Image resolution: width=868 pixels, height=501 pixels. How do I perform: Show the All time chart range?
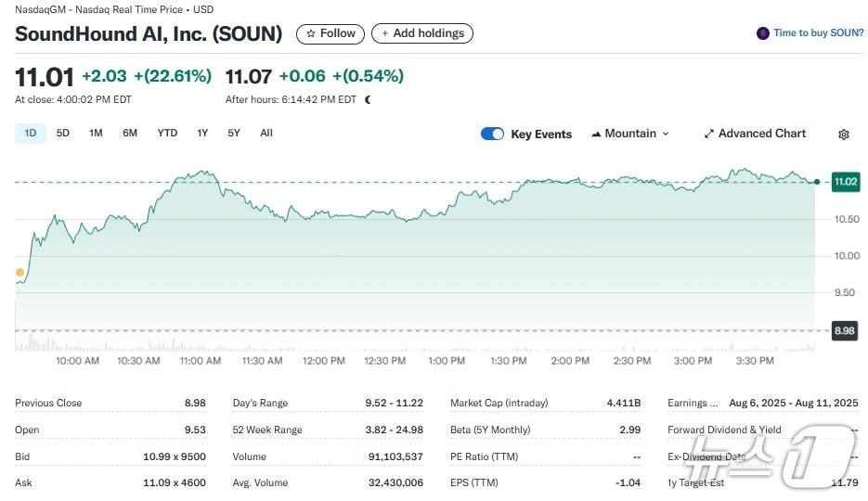click(x=266, y=133)
